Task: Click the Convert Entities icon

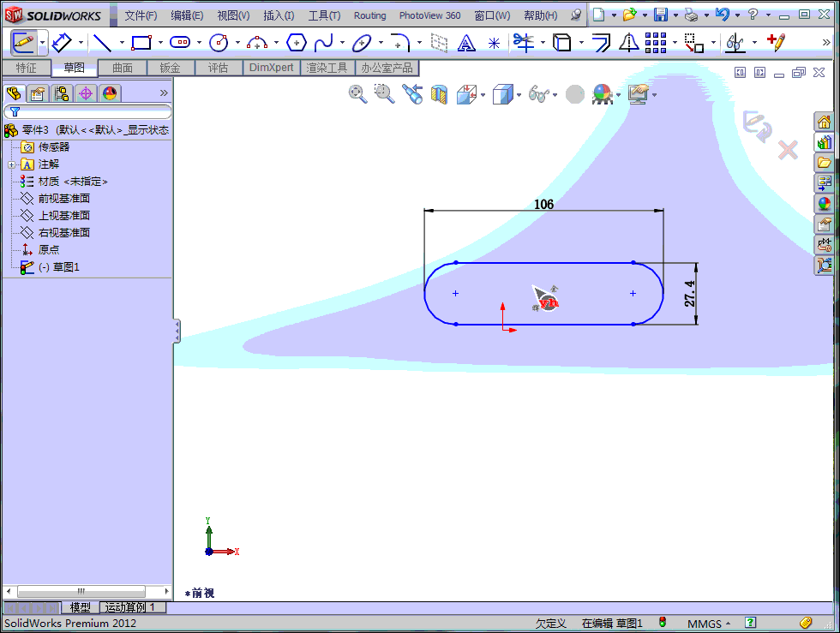Action: pos(562,42)
